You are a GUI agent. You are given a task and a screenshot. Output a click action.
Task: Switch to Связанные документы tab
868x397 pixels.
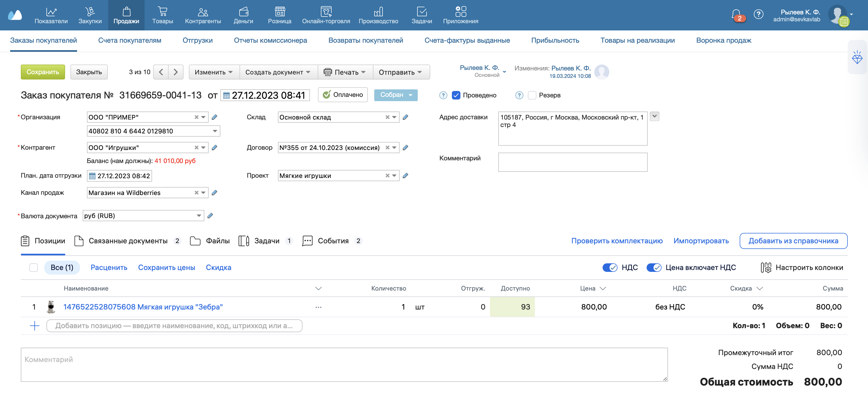[128, 241]
